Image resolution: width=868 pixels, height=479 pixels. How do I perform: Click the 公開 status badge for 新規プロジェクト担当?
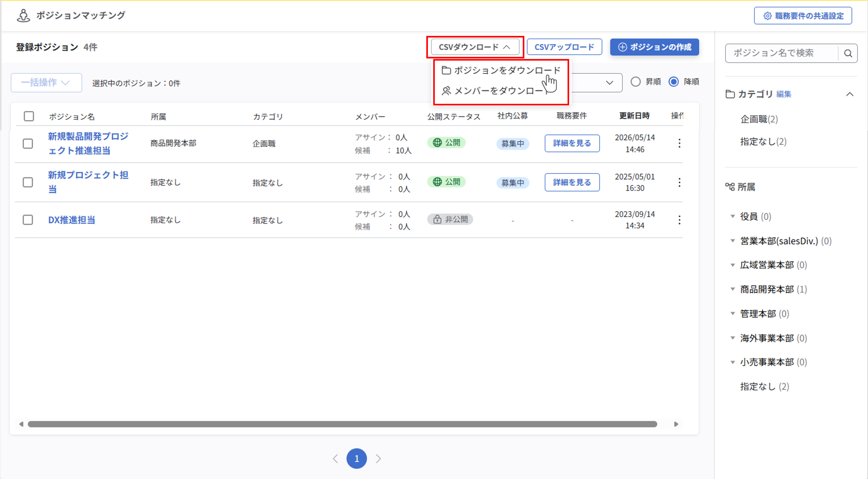tap(446, 182)
